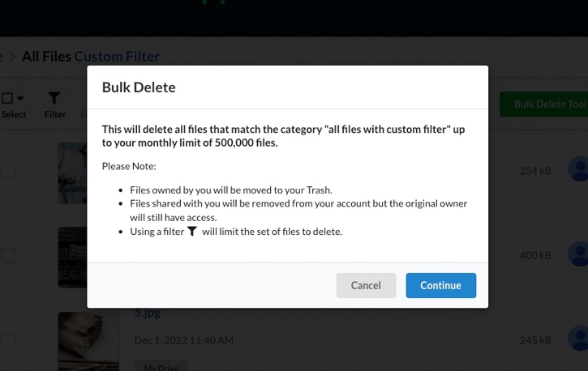
Task: Select the My Drive tag under 5.jpg
Action: click(161, 367)
